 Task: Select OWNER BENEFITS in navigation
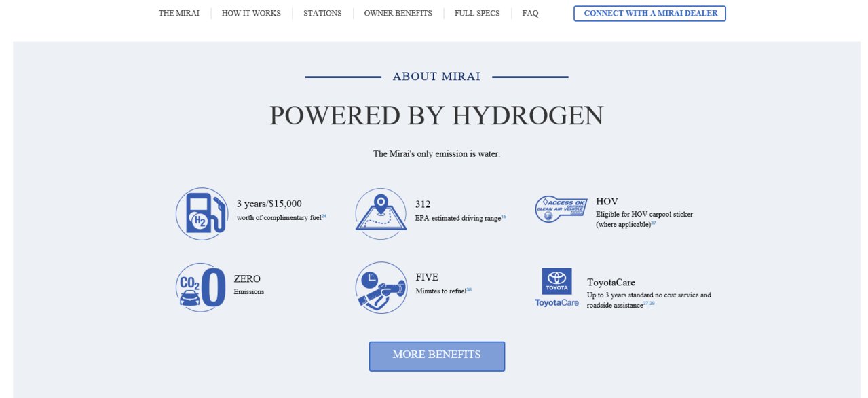coord(398,14)
